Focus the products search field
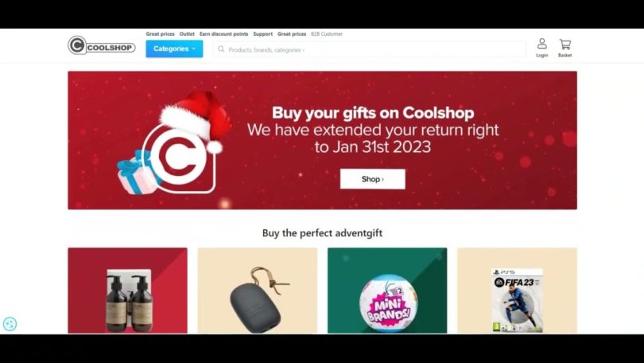This screenshot has height=363, width=644. click(369, 49)
